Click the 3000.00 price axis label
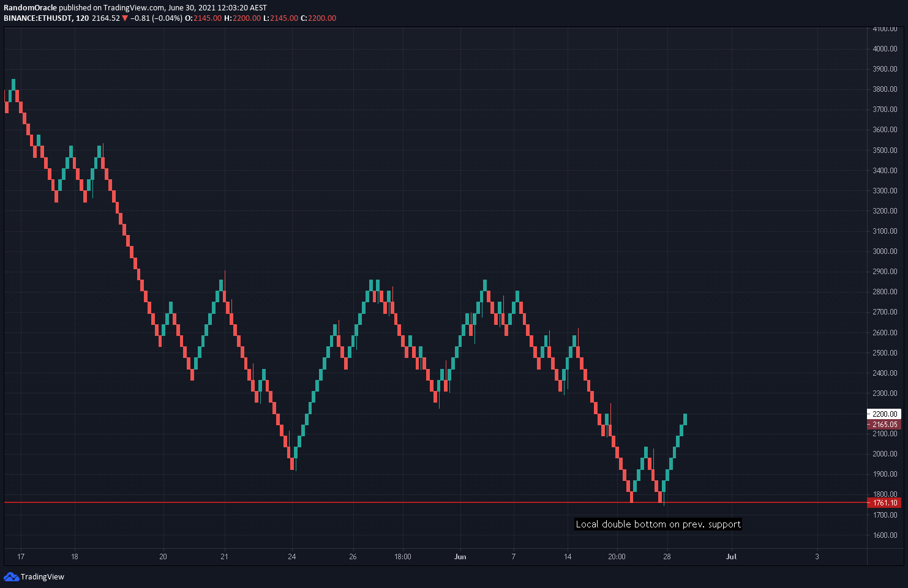This screenshot has height=588, width=908. [x=885, y=251]
